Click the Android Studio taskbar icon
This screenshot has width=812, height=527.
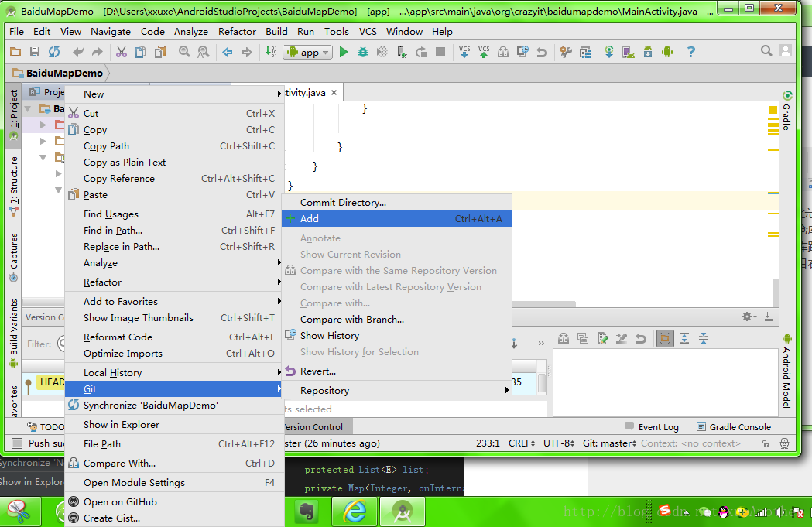[403, 512]
